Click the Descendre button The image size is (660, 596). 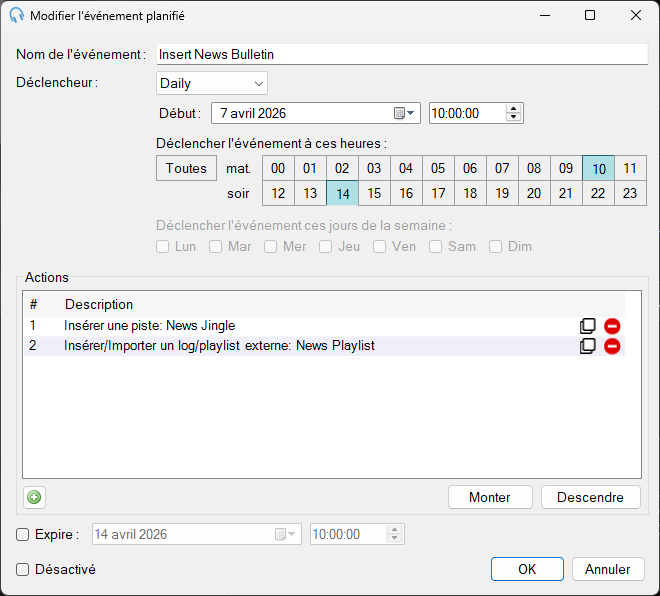click(590, 497)
